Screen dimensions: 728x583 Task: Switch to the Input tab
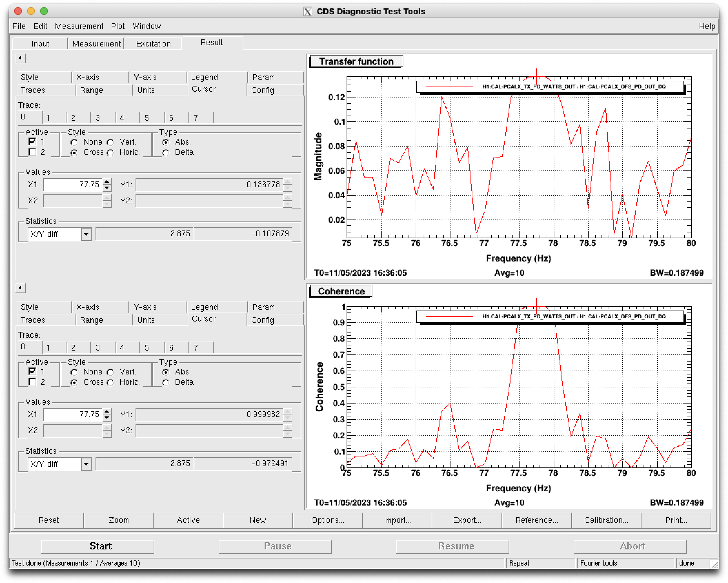click(x=40, y=44)
